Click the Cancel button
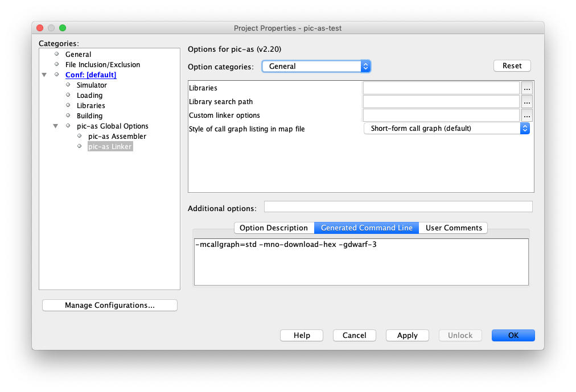Image resolution: width=576 pixels, height=392 pixels. tap(354, 336)
